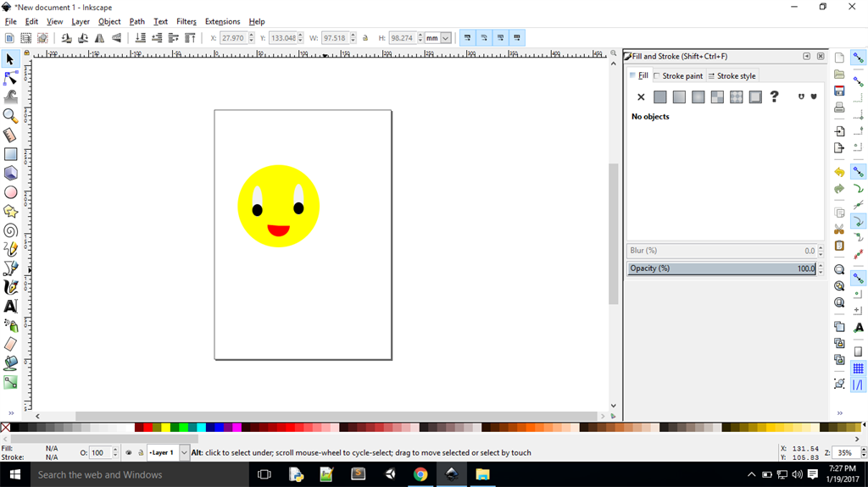Select the Eraser tool
This screenshot has width=868, height=487.
pyautogui.click(x=10, y=345)
